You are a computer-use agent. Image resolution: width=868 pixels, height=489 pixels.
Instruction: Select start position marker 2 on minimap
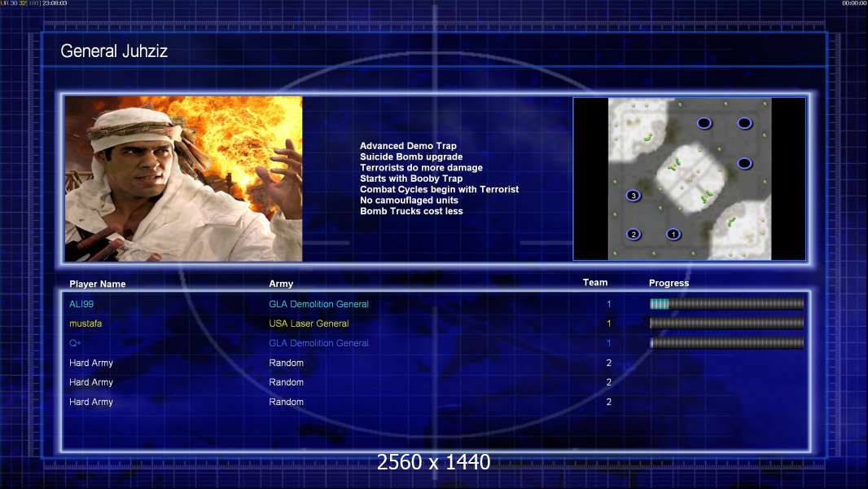point(633,235)
